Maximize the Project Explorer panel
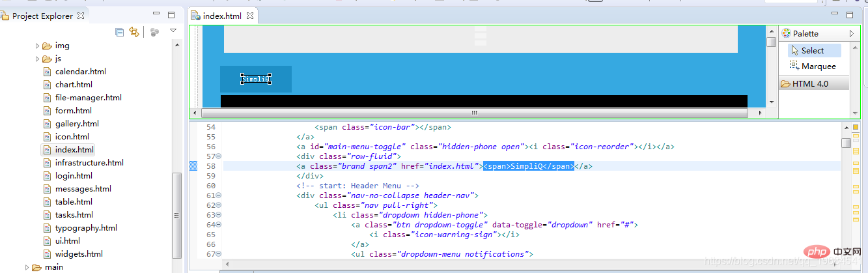 (x=171, y=14)
